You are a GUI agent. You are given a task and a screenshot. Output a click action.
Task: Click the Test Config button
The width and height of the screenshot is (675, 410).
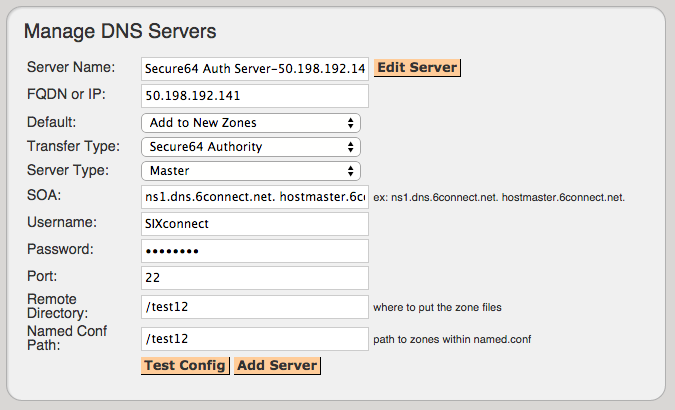point(185,366)
